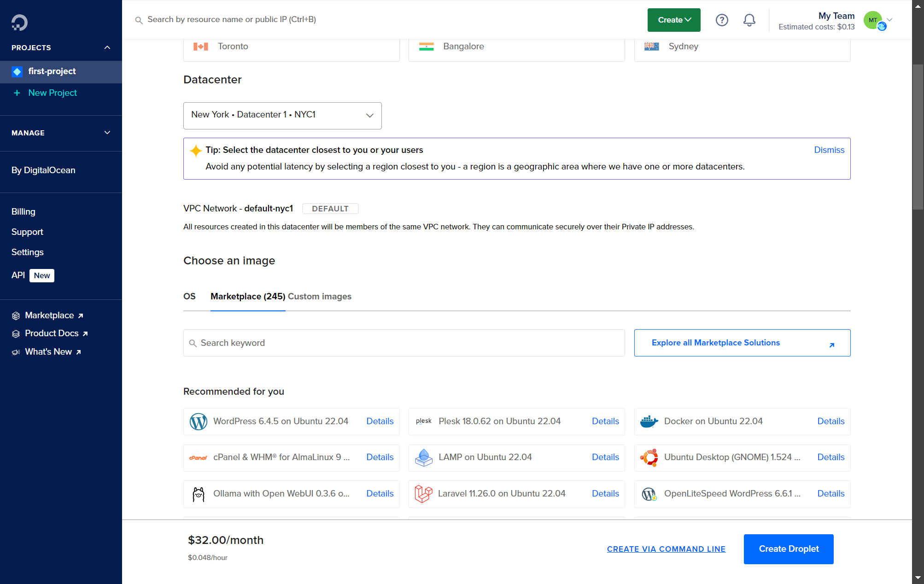Click the first-project diamond icon
The image size is (924, 584).
pyautogui.click(x=17, y=71)
